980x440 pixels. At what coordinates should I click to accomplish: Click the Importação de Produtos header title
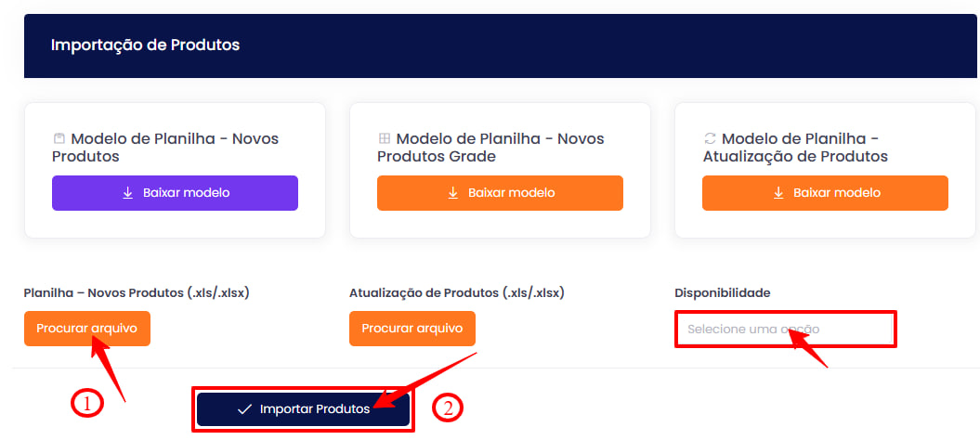(145, 45)
